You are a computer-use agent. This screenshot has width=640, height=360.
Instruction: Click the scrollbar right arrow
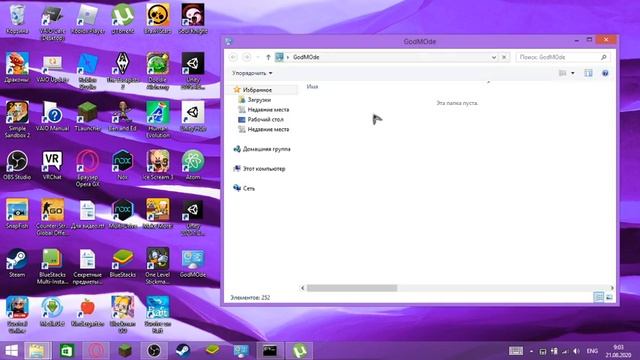[x=612, y=288]
